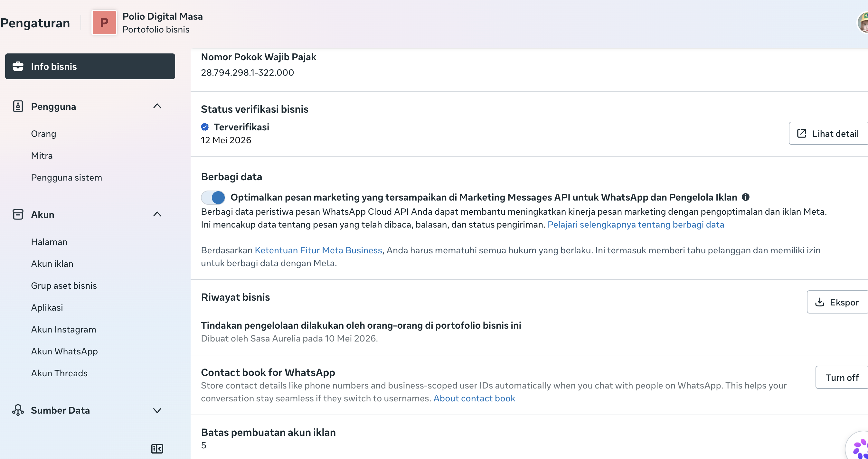Open Akun WhatsApp in the sidebar

point(64,351)
